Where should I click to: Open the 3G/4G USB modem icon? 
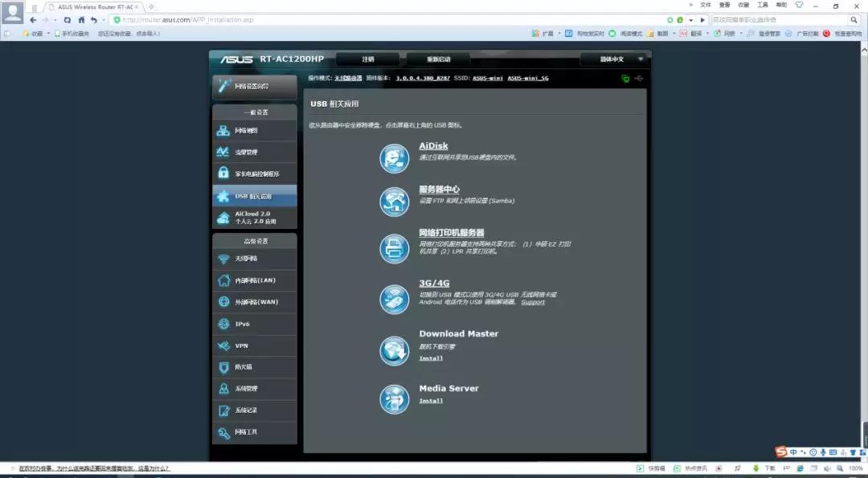coord(394,299)
